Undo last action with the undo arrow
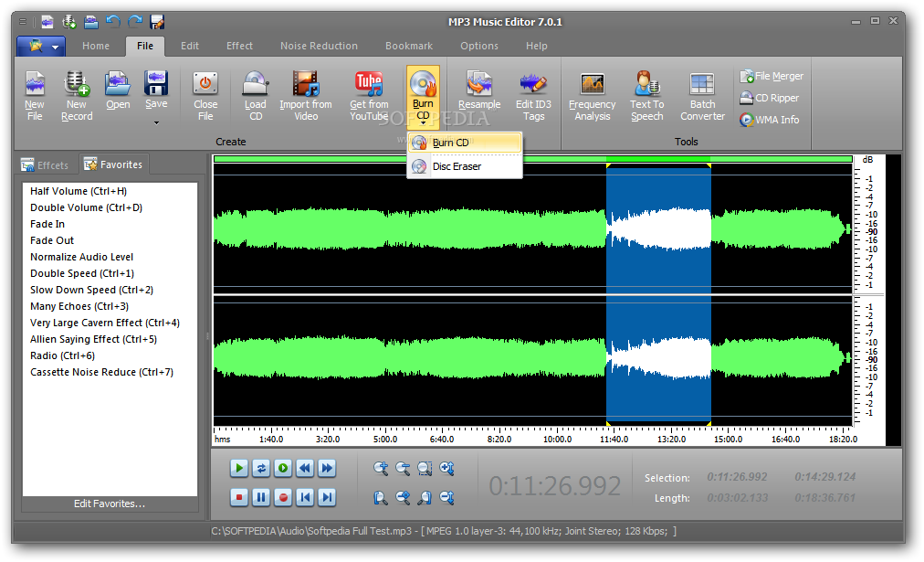This screenshot has height=562, width=924. tap(113, 23)
